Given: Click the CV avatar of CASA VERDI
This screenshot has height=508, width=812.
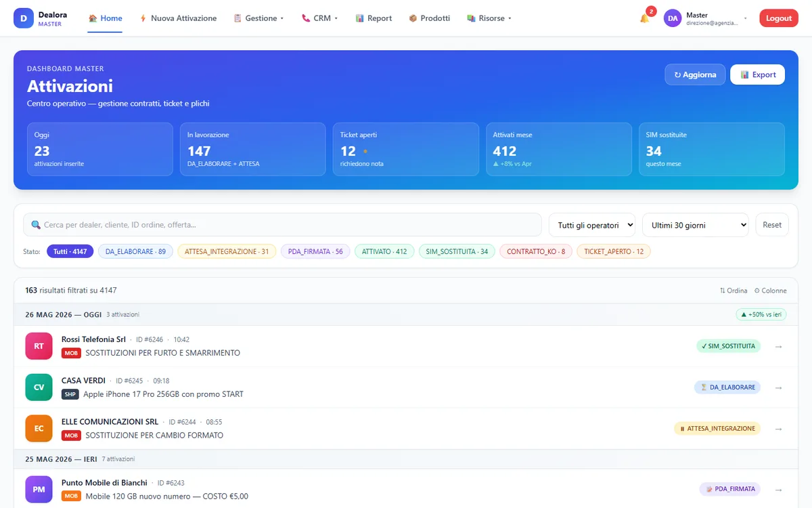Looking at the screenshot, I should [x=39, y=387].
